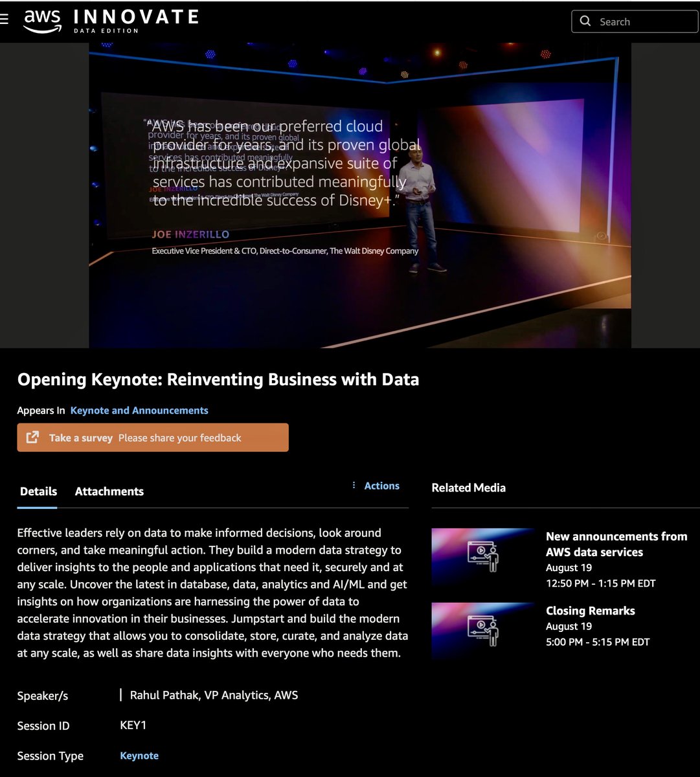Click the Related Media heading
The width and height of the screenshot is (700, 777).
pos(468,488)
